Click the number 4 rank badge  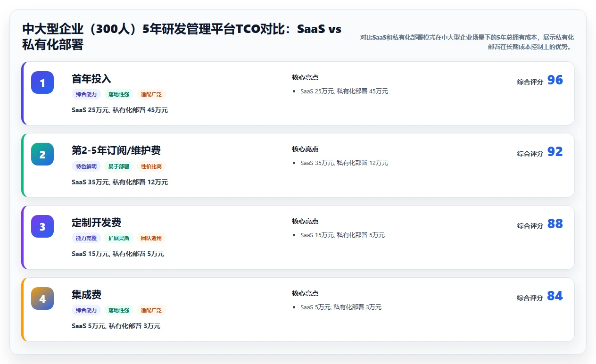click(x=42, y=298)
